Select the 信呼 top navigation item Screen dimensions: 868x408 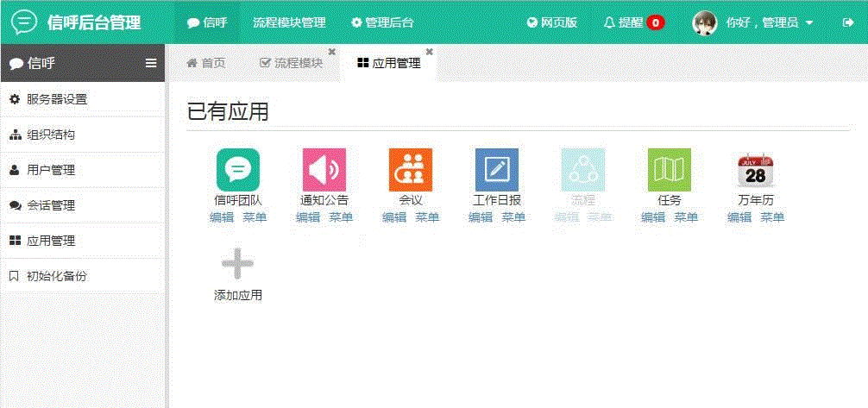[208, 22]
